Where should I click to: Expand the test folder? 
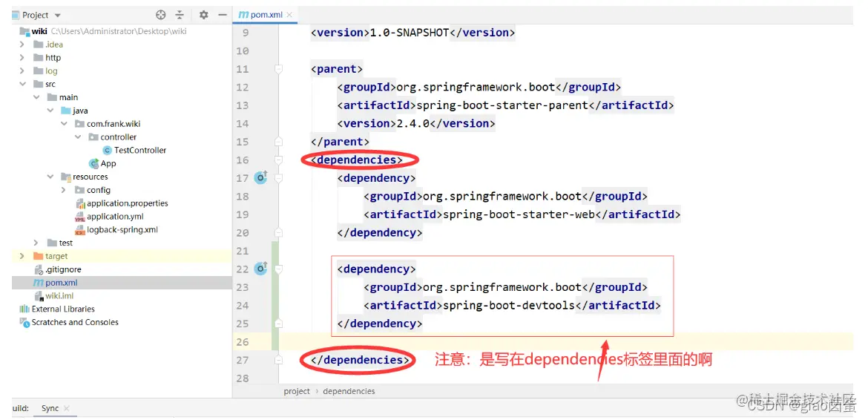36,243
